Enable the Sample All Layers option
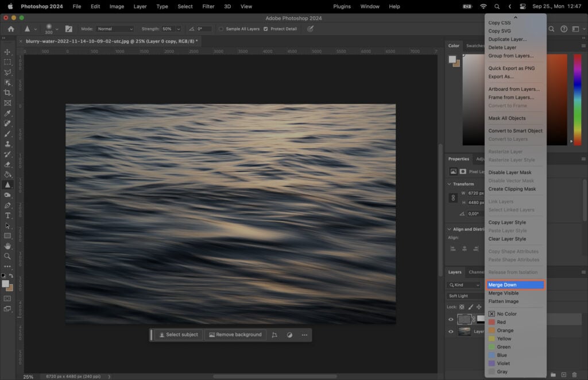The height and width of the screenshot is (380, 588). (x=221, y=29)
